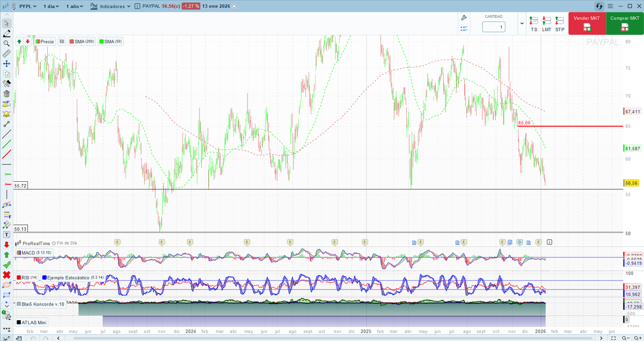Image resolution: width=644 pixels, height=341 pixels.
Task: Click the 31,397 RSI value tag
Action: [633, 287]
